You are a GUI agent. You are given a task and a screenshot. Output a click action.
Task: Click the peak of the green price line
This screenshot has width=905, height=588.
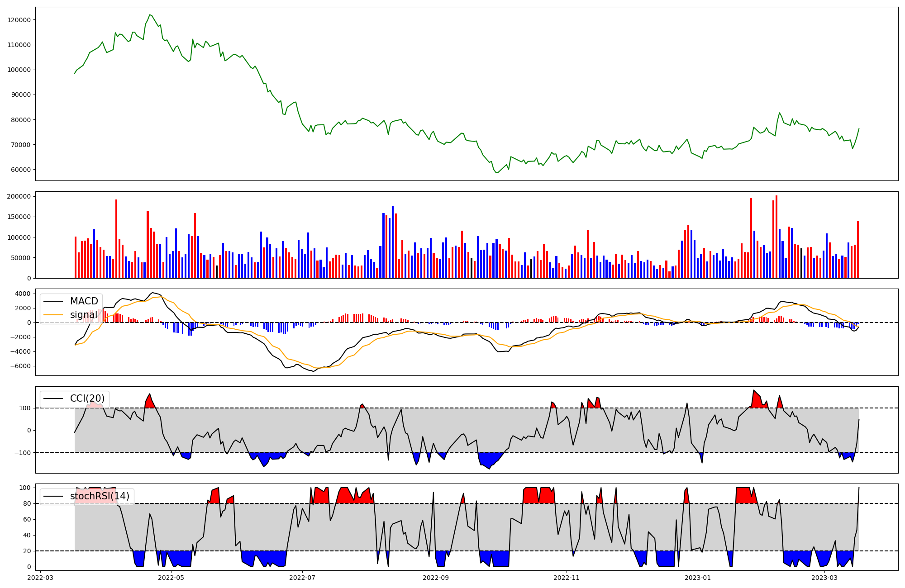[x=150, y=14]
